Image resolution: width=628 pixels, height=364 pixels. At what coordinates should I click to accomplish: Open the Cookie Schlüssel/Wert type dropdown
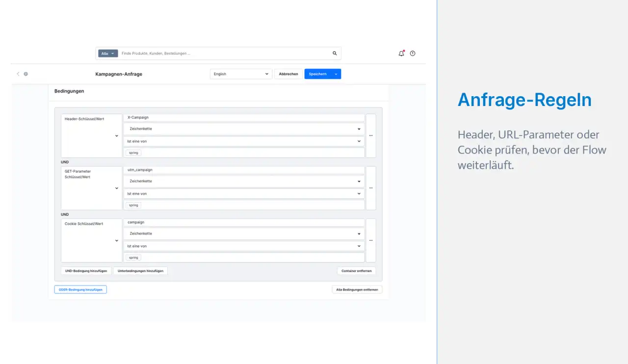click(x=91, y=240)
